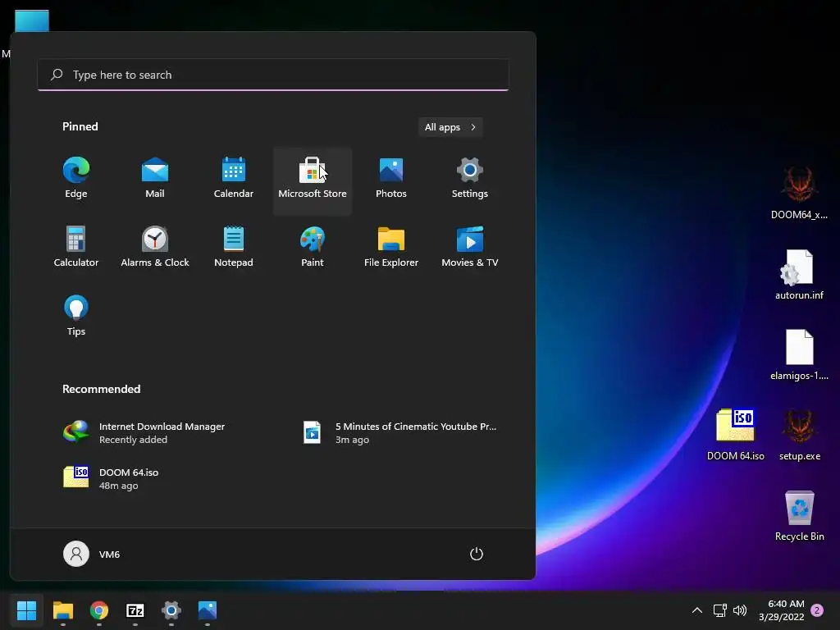Switch to Photos on the taskbar
Viewport: 840px width, 630px height.
click(208, 610)
